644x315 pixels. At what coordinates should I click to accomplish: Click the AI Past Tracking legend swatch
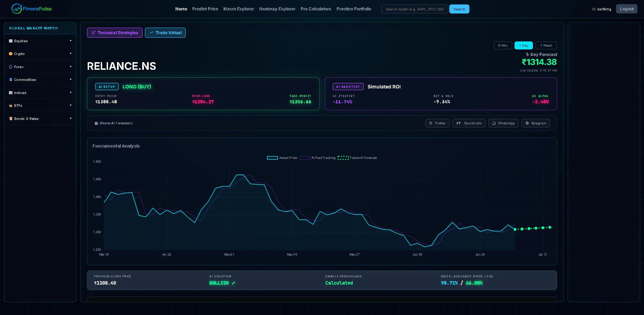click(x=305, y=158)
